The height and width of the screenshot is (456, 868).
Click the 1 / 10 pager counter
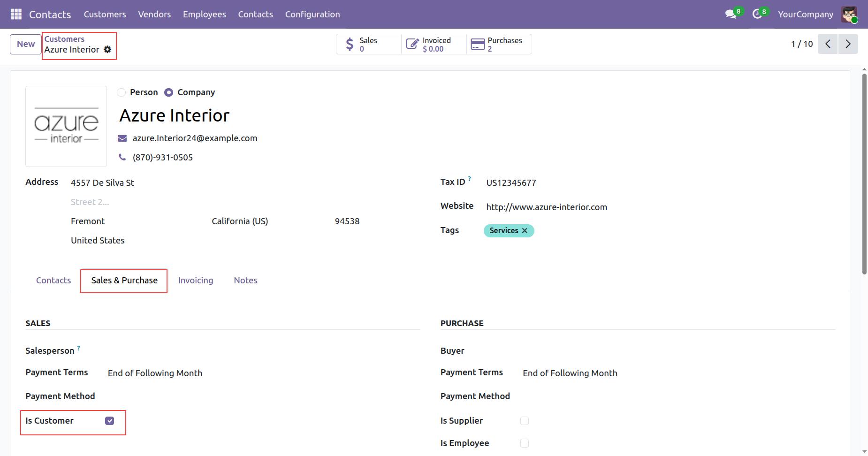pyautogui.click(x=802, y=44)
